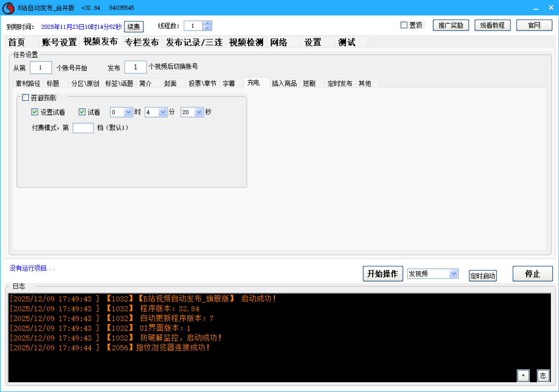The height and width of the screenshot is (392, 559).
Task: Open the 定时发布 sub-tab
Action: tap(340, 84)
